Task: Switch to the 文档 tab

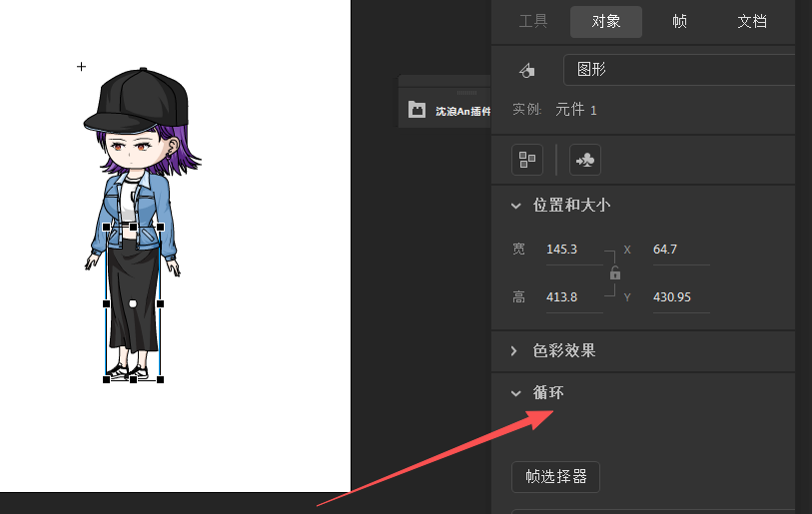Action: click(x=752, y=21)
